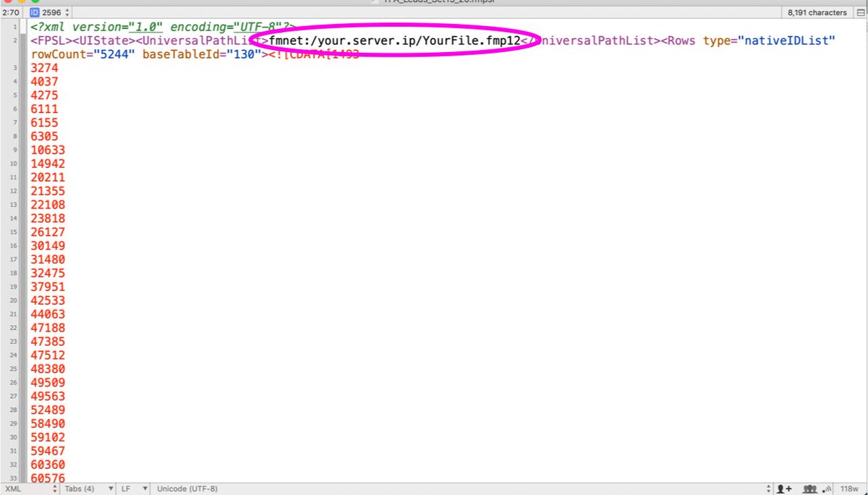Click the value 60360 on line 32
Image resolution: width=868 pixels, height=495 pixels.
(x=48, y=465)
